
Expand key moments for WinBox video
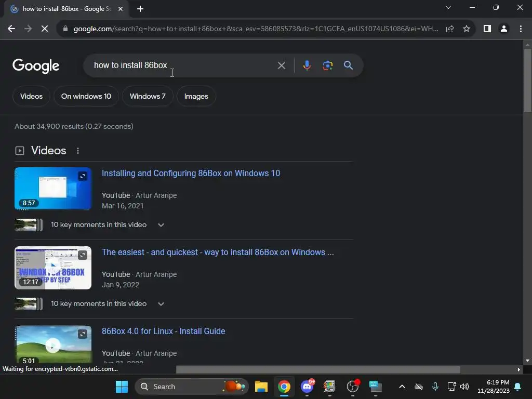(x=161, y=304)
